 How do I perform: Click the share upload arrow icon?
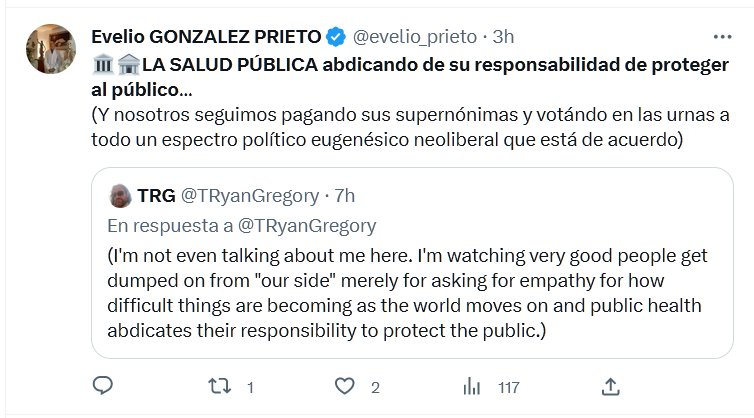tap(610, 385)
